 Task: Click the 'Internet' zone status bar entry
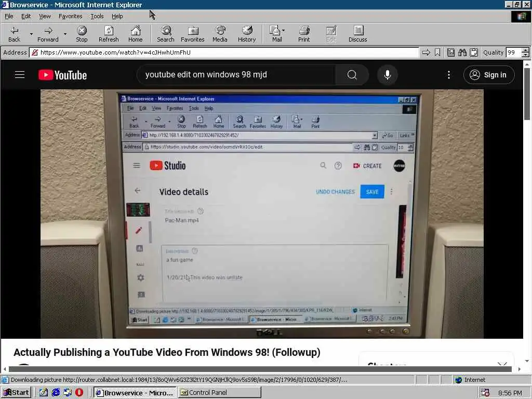tap(470, 380)
